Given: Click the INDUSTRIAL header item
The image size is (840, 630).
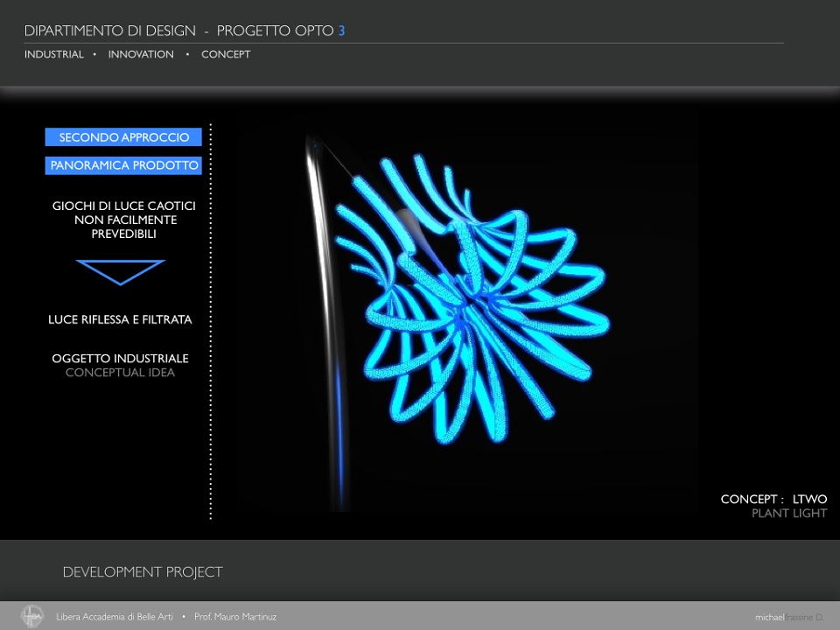Looking at the screenshot, I should pos(54,54).
